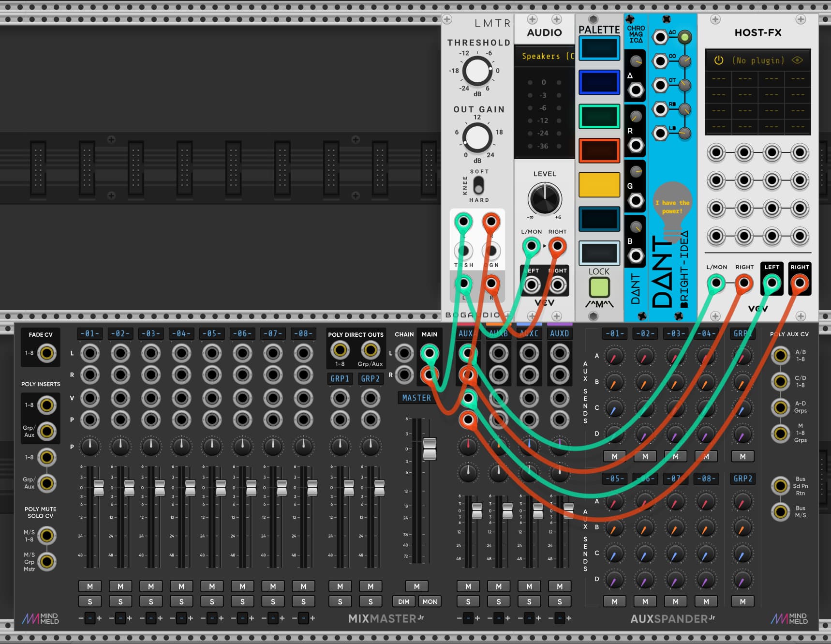Click the Host-FX plugin power icon
Screen dimensions: 831x644
pos(719,60)
